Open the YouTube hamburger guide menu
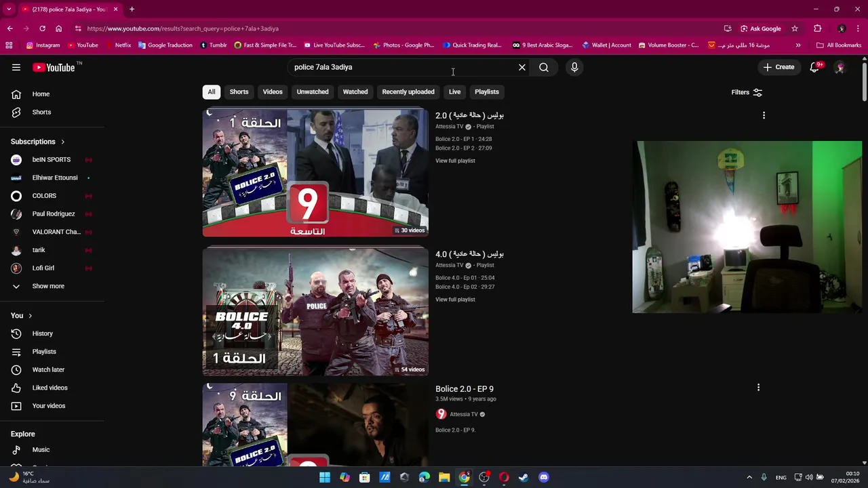This screenshot has height=488, width=868. 16,67
